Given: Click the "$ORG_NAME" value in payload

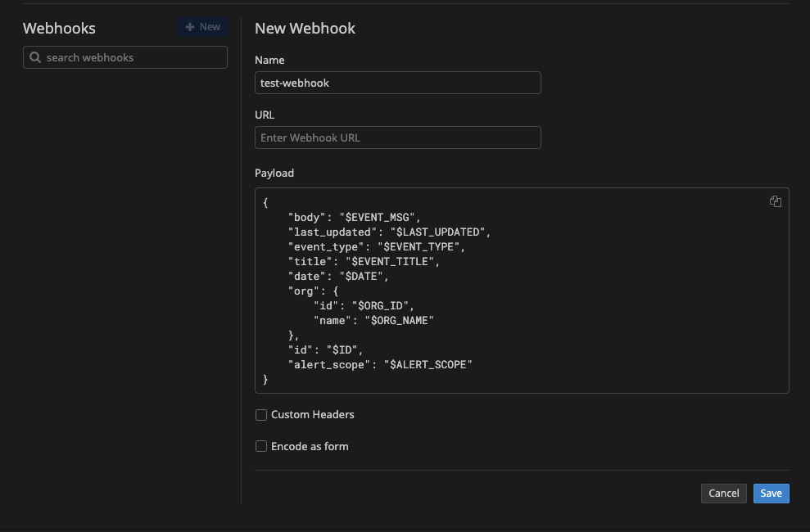Looking at the screenshot, I should (x=400, y=321).
